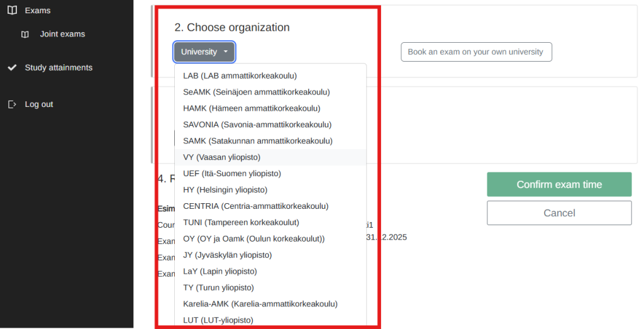Viewport: 644px width, 329px height.
Task: Choose UEF Itä-Suomen yliopisto
Action: point(231,174)
